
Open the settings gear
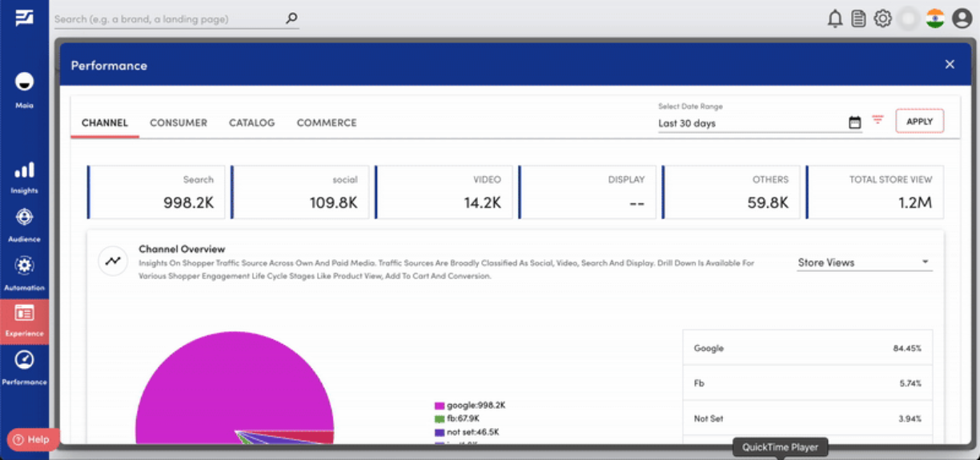click(882, 18)
